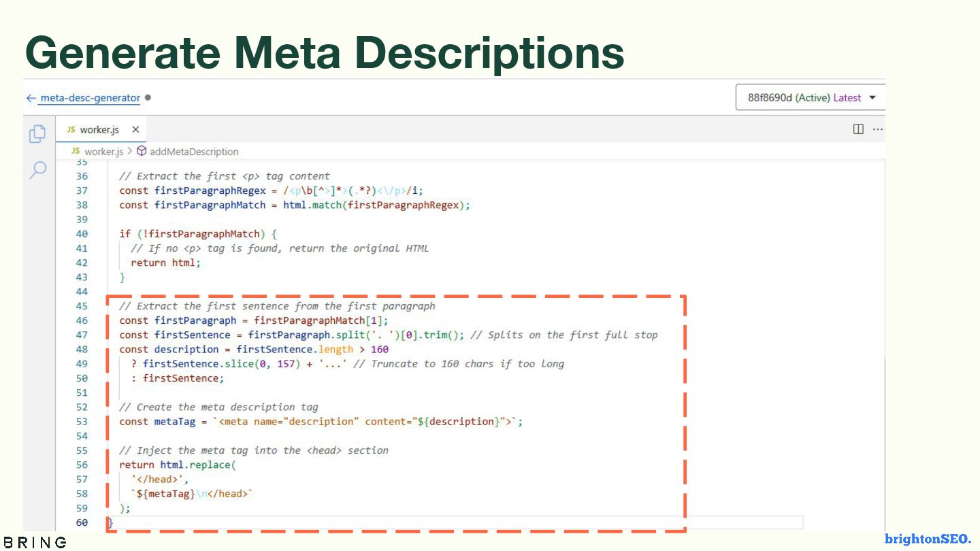Click the unsaved dot next to meta-desc-generator

pyautogui.click(x=148, y=97)
